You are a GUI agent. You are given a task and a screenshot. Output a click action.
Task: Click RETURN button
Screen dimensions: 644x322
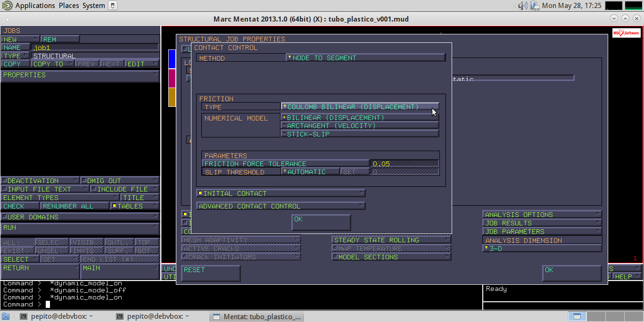pos(40,271)
